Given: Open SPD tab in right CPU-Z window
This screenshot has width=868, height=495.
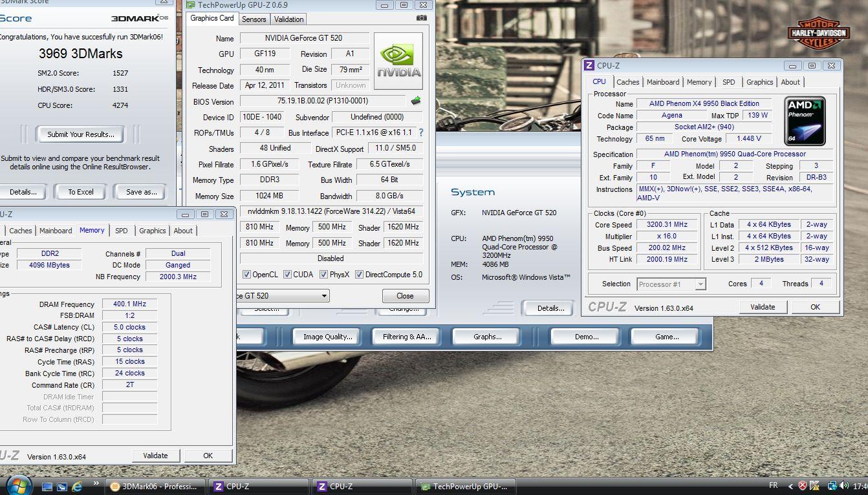Looking at the screenshot, I should 728,82.
